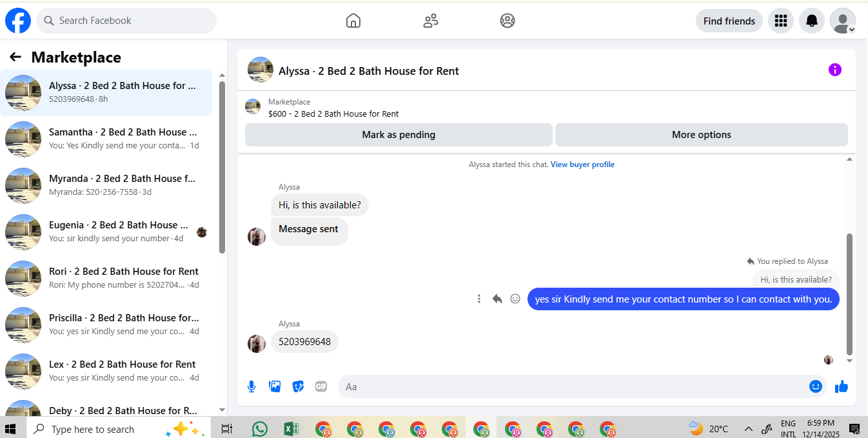Open the Friends tab icon

click(431, 21)
